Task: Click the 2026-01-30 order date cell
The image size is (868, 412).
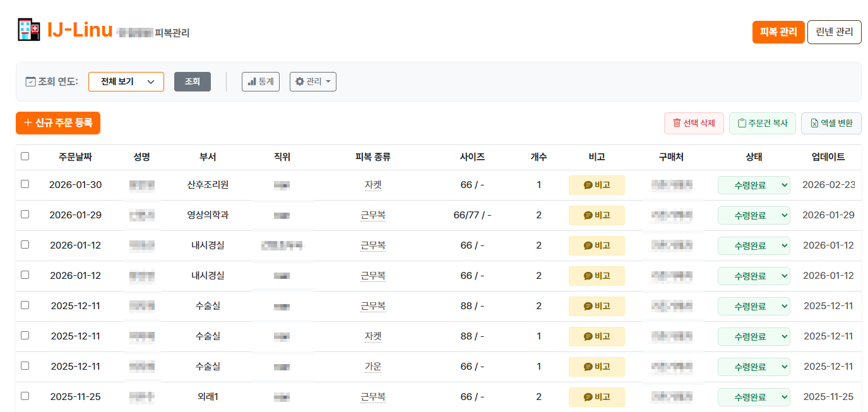Action: 75,185
